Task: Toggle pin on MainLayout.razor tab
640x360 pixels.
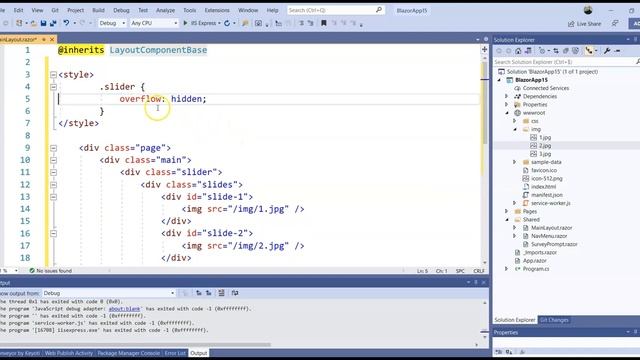Action: click(44, 39)
